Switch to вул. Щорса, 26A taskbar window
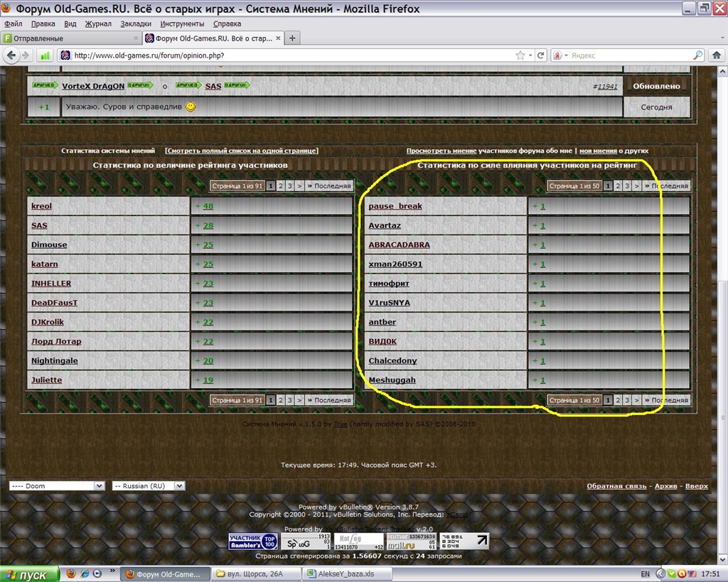The image size is (728, 582). click(256, 574)
